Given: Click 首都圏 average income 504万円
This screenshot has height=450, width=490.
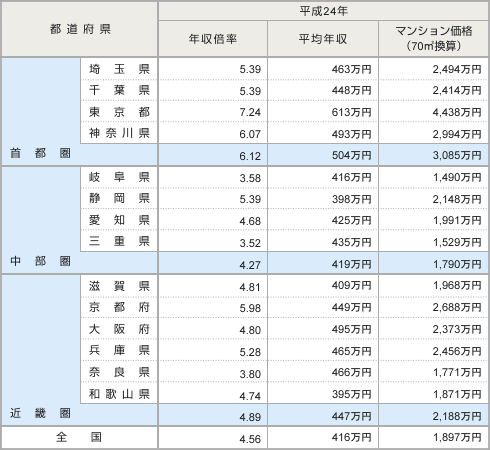Looking at the screenshot, I should (351, 155).
